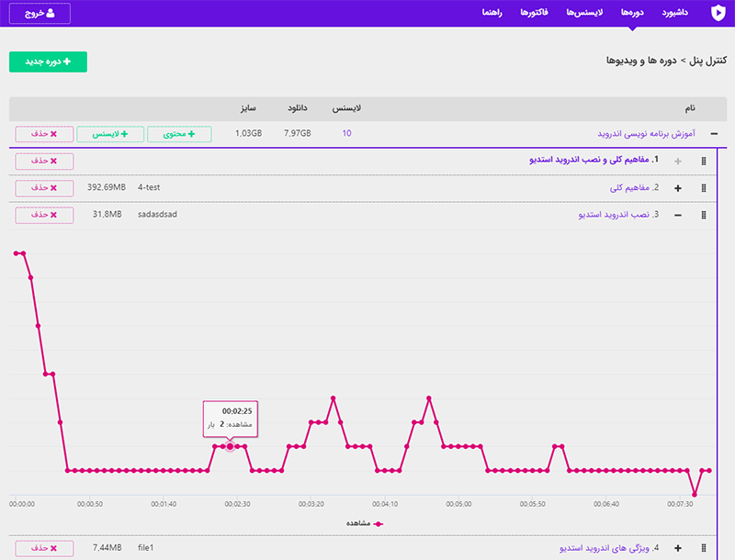Click the نام column header

tap(690, 108)
